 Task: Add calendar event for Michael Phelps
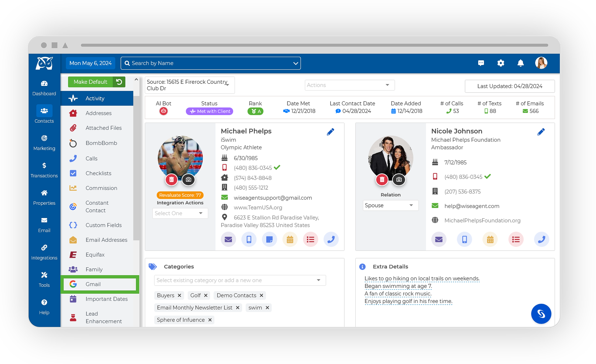click(x=290, y=239)
